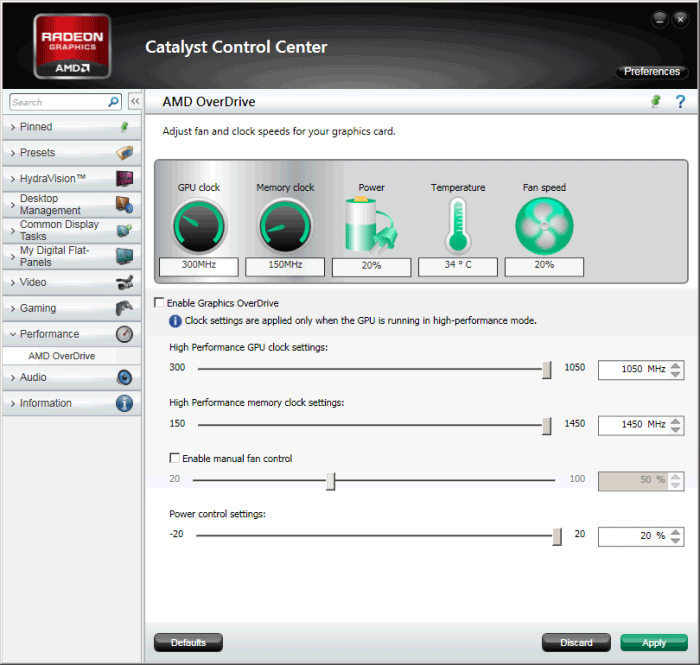Click the My Digital Flat-Panels monitor icon
Image resolution: width=700 pixels, height=665 pixels.
click(125, 256)
